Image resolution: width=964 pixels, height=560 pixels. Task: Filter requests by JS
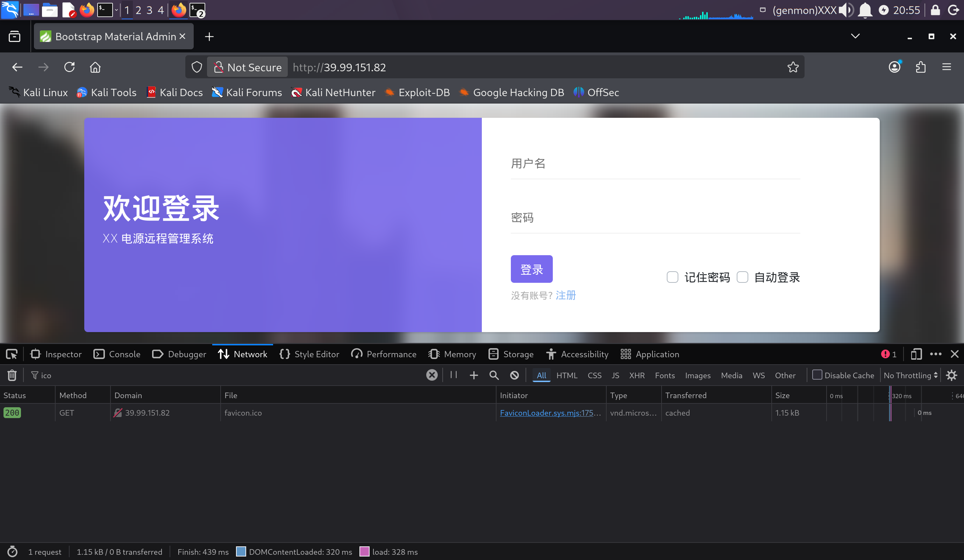[615, 375]
